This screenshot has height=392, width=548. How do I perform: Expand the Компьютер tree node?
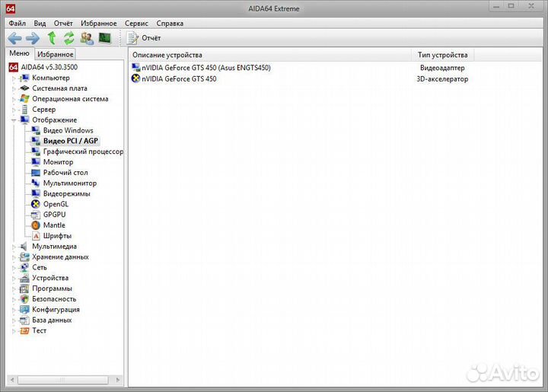[x=14, y=78]
